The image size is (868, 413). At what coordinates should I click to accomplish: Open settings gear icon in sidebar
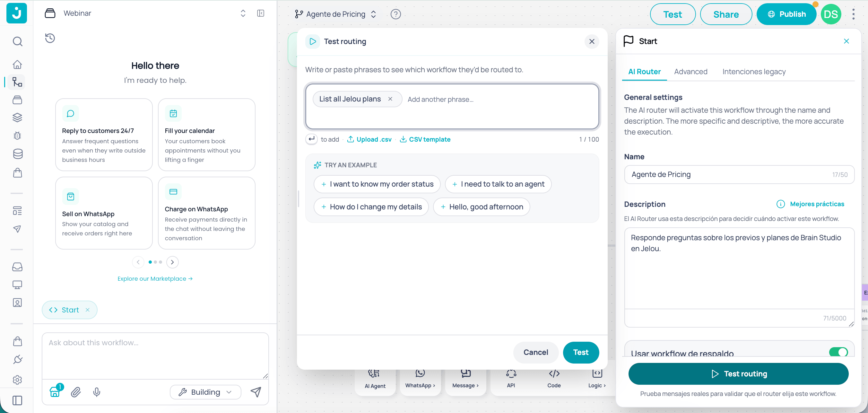coord(17,380)
